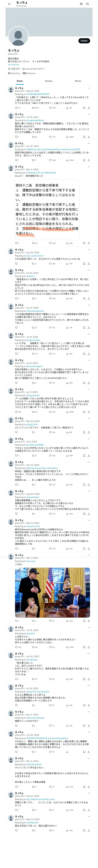Switch to the Replies tab

coord(49,81)
